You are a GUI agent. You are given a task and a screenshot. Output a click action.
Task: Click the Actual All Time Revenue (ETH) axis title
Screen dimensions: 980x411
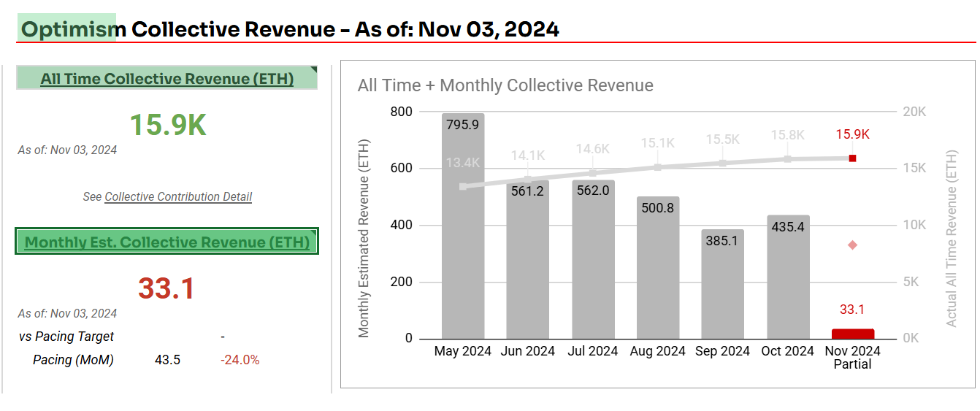(952, 238)
